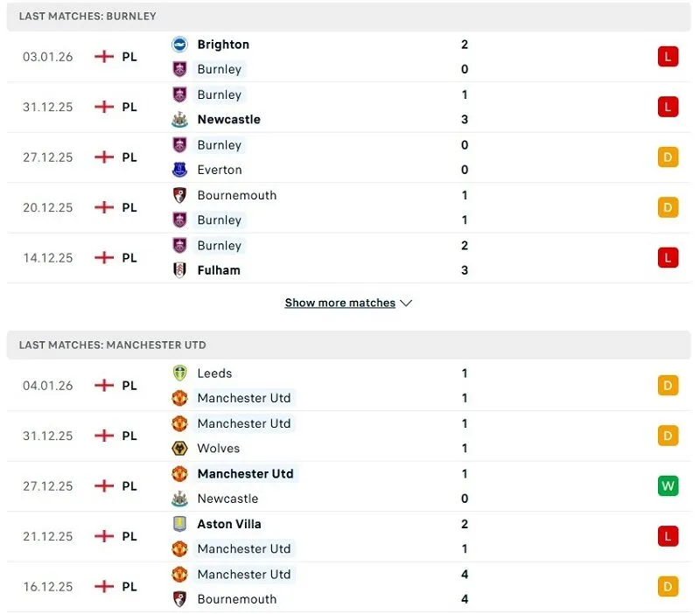The image size is (700, 614).
Task: Click the Leeds team name
Action: pyautogui.click(x=214, y=373)
